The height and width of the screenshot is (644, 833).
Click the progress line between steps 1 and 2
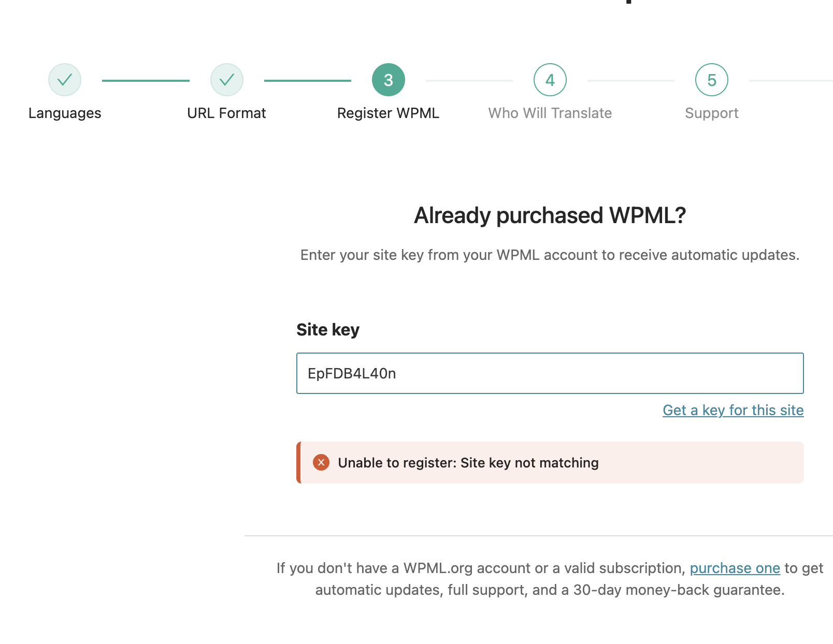(x=146, y=81)
